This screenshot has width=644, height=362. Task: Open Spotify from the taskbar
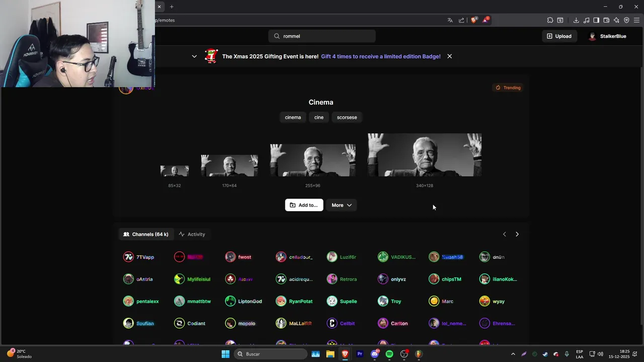[389, 354]
